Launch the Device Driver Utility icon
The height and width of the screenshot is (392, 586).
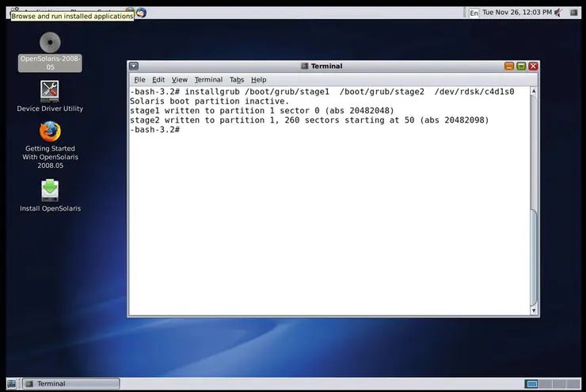pyautogui.click(x=50, y=90)
